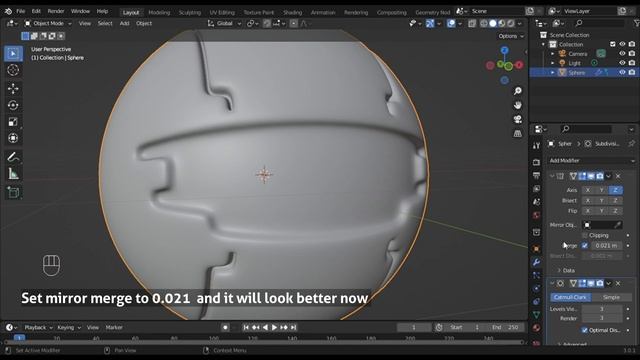Open the Options dropdown in viewport
The image size is (640, 360).
511,36
